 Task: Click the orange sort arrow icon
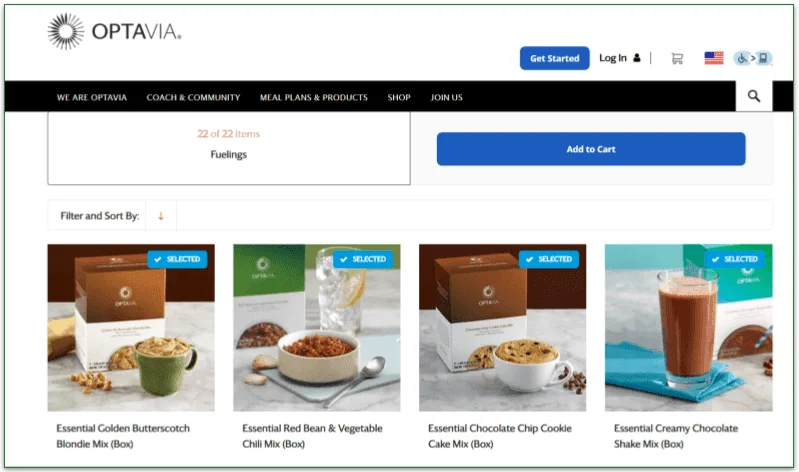[x=161, y=216]
